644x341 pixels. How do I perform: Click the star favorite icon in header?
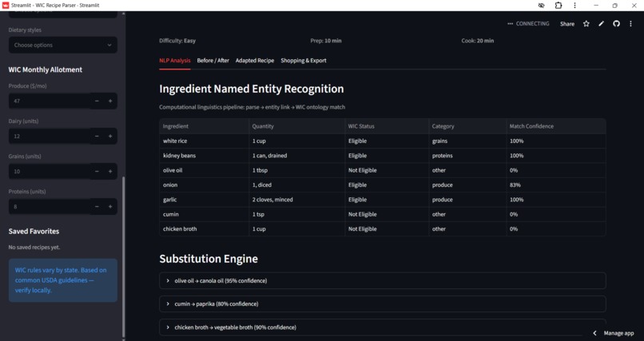point(586,24)
